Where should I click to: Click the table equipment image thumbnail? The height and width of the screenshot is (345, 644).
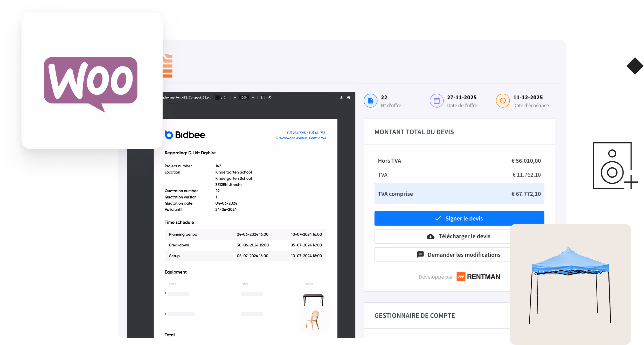[313, 300]
